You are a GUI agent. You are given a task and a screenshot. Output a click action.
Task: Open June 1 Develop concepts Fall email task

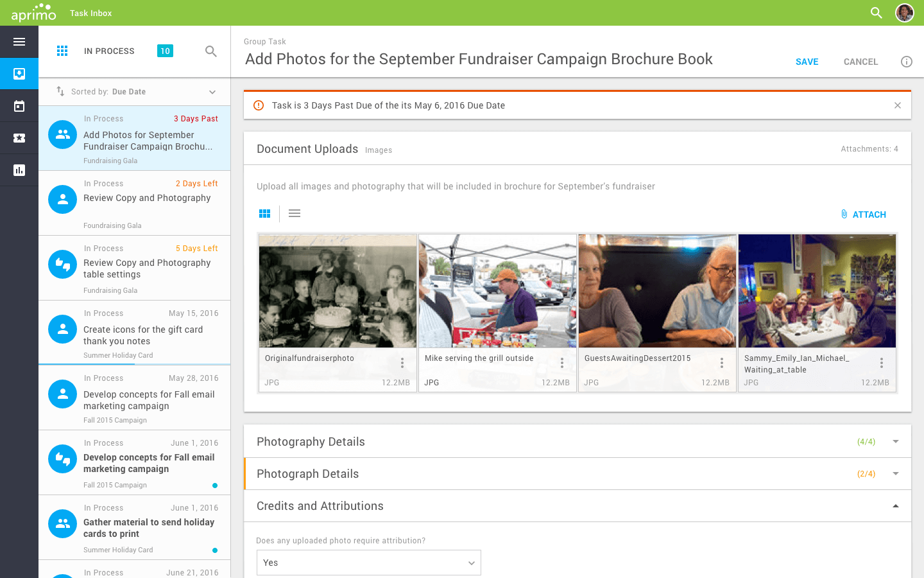[135, 462]
